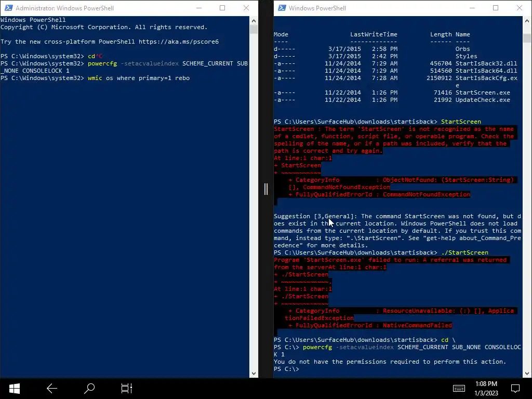Click the down arrow of the Administrator window scrollbar
532x399 pixels.
pyautogui.click(x=254, y=373)
